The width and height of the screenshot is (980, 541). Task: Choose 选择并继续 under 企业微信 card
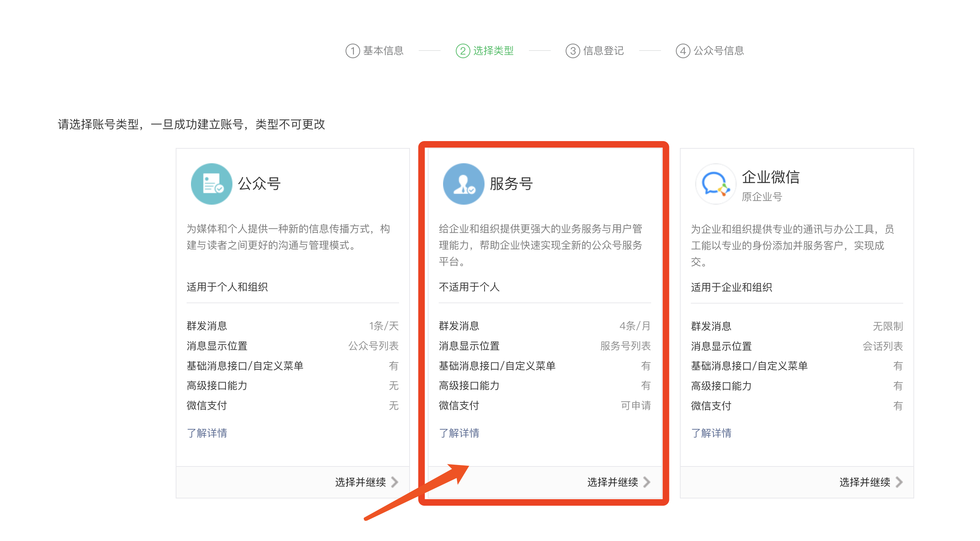865,482
